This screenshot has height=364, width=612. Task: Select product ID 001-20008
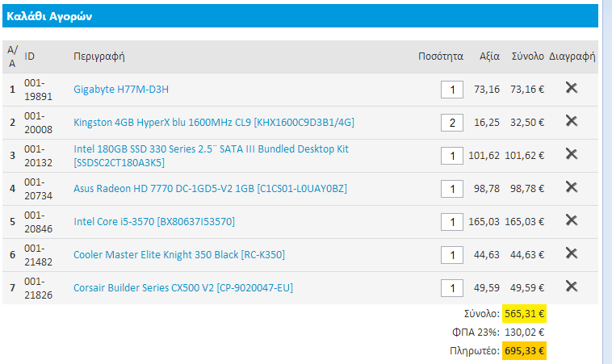point(38,123)
